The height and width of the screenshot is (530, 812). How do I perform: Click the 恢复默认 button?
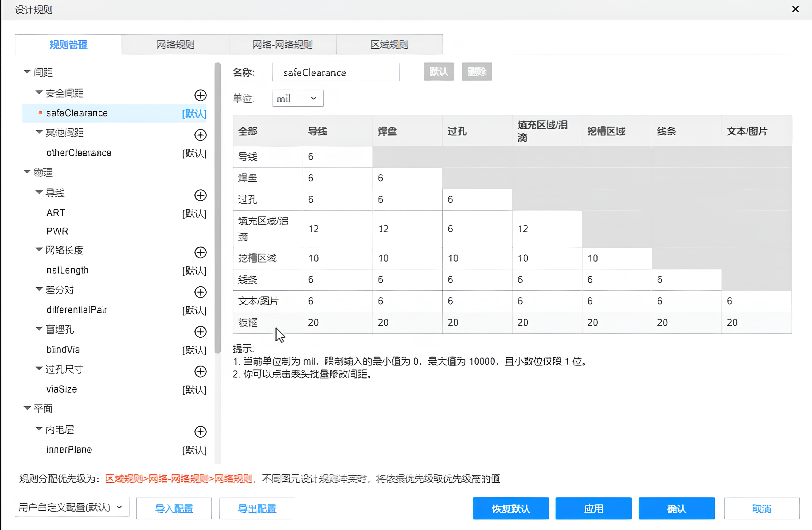pos(511,509)
